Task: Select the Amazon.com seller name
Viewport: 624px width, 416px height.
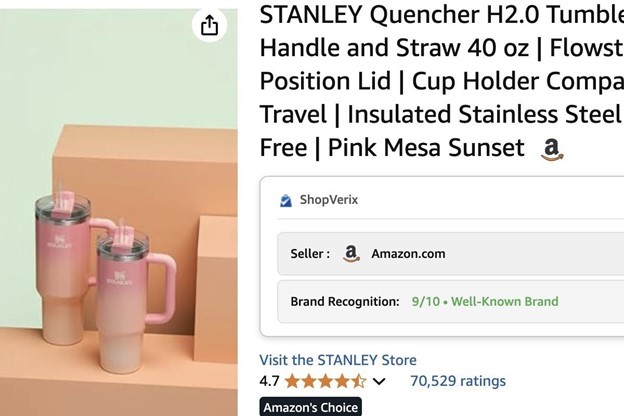Action: [x=408, y=254]
